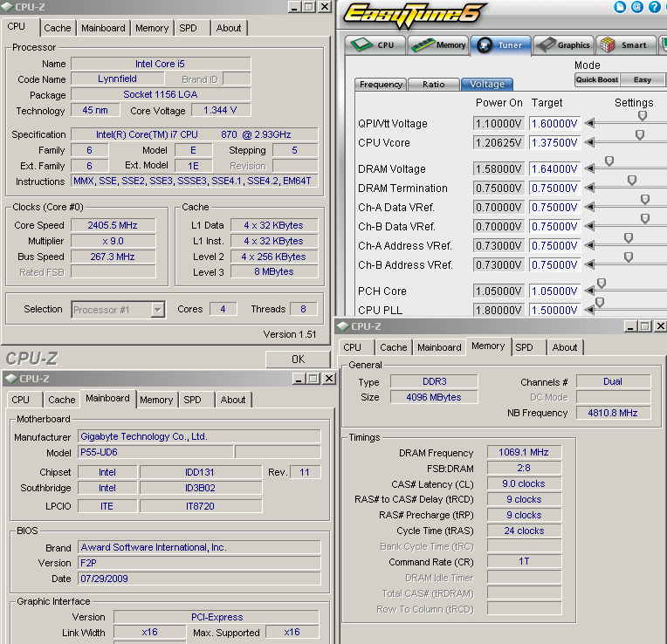The height and width of the screenshot is (644, 667).
Task: Click the CPU-Z icon in top window title
Action: point(7,7)
